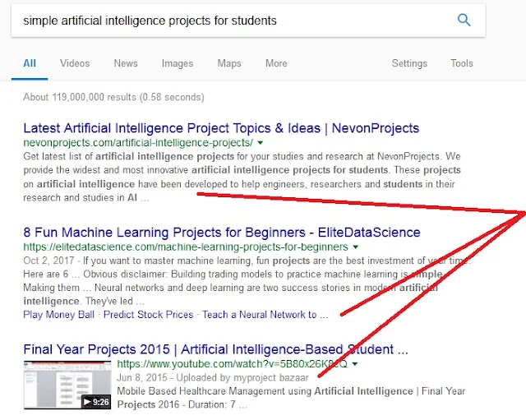This screenshot has width=526, height=420.
Task: Open the Maps tab
Action: click(x=229, y=63)
